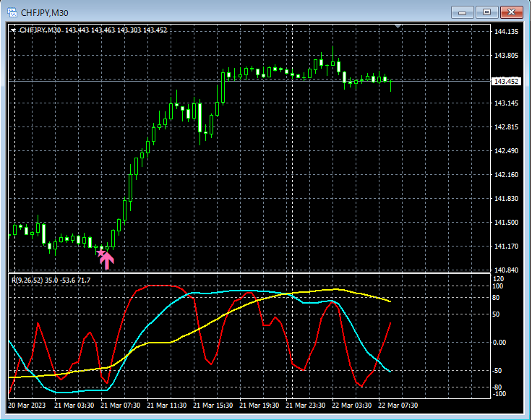The width and height of the screenshot is (532, 420).
Task: Expand the chart menu triangle beside CHFJPY,M30
Action: point(13,30)
